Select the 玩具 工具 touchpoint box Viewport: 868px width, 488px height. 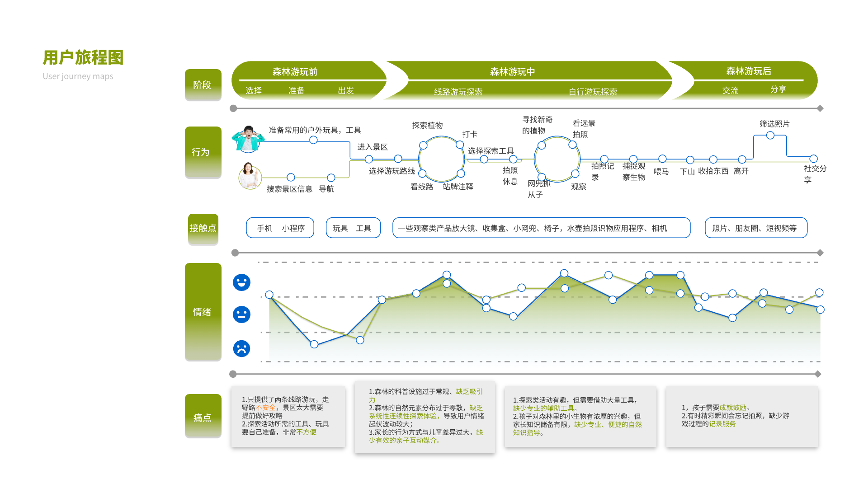tap(353, 228)
